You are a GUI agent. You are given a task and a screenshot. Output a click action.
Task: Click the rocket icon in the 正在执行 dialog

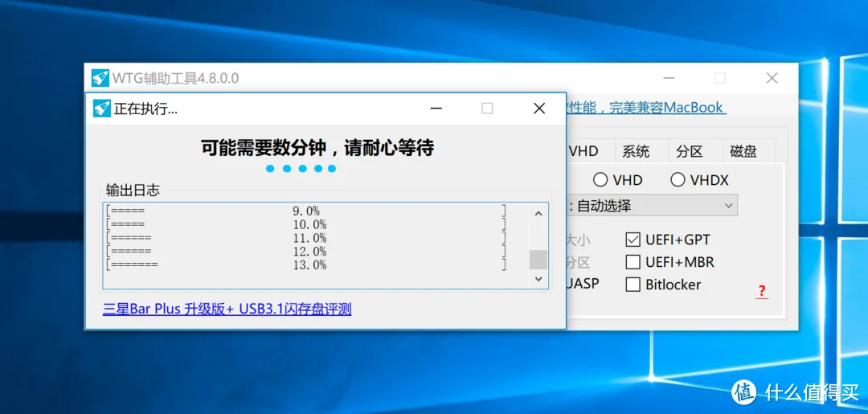coord(101,108)
